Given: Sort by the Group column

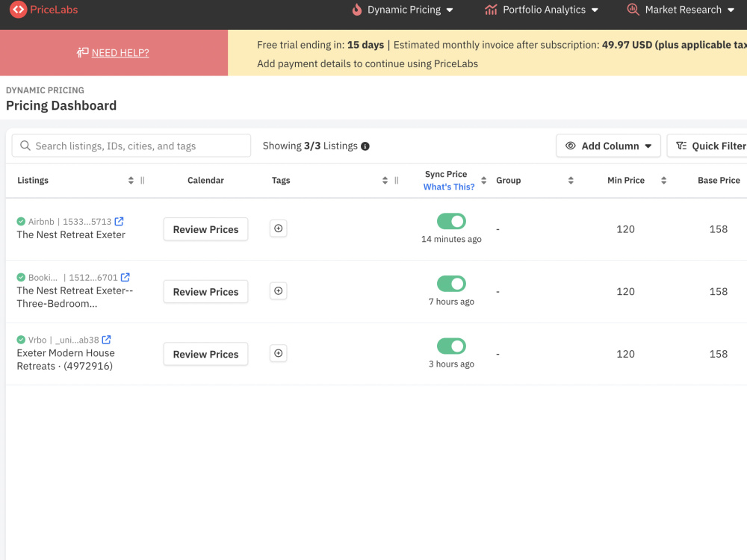Looking at the screenshot, I should point(571,181).
